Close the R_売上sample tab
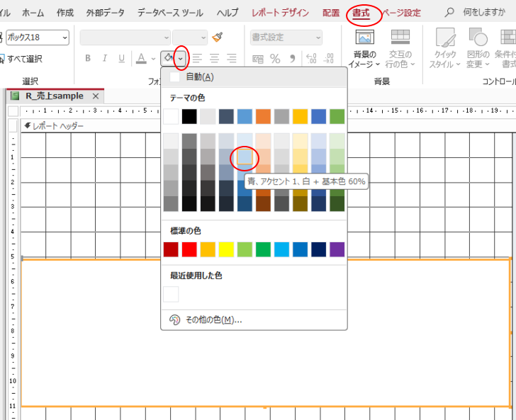The width and height of the screenshot is (516, 420). pos(96,96)
